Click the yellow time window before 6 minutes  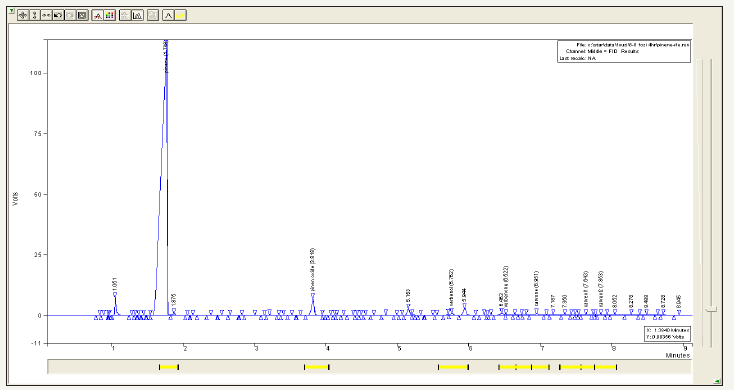click(453, 367)
